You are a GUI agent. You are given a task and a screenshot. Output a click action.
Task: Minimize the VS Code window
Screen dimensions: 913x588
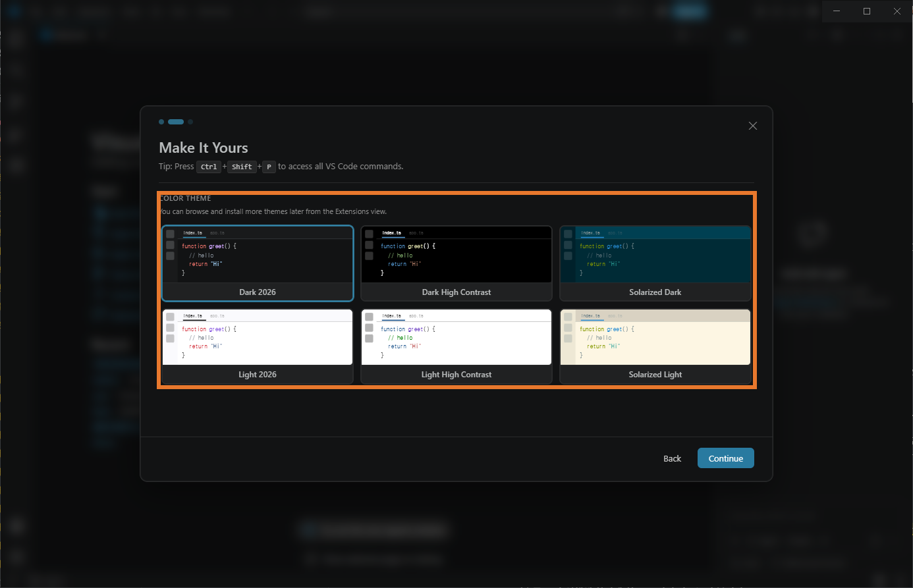837,11
